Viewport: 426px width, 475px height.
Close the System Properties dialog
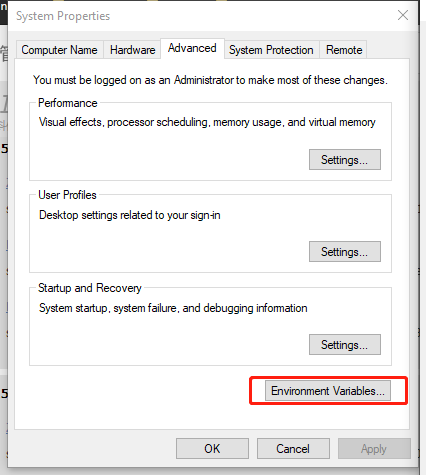[403, 15]
